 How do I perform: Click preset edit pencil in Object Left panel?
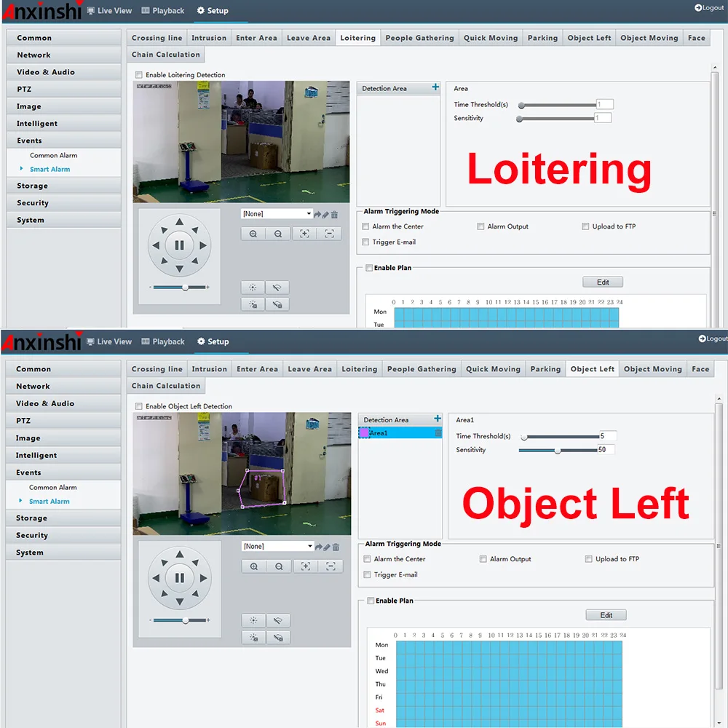tap(327, 547)
